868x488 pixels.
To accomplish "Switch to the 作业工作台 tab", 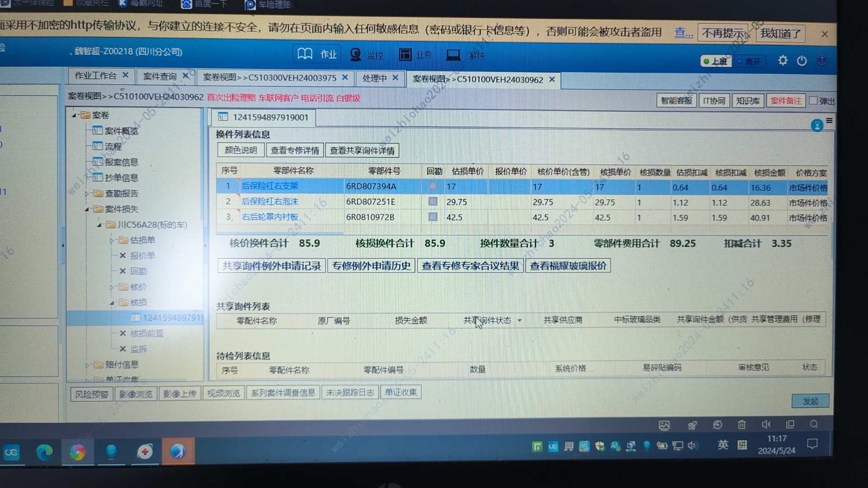I will [x=95, y=75].
